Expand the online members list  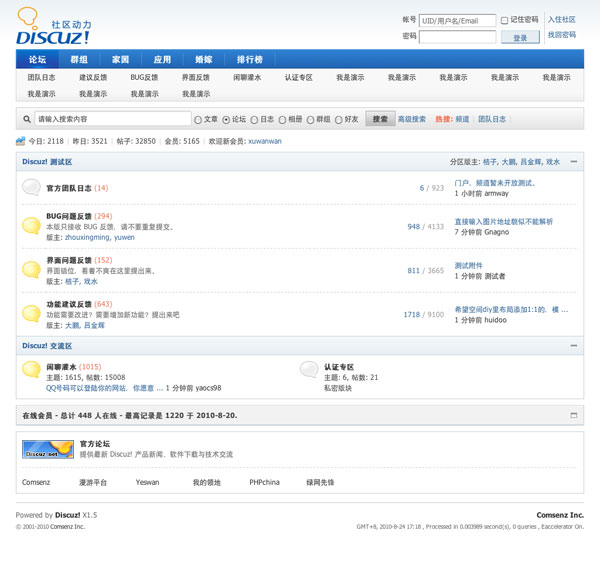point(573,414)
